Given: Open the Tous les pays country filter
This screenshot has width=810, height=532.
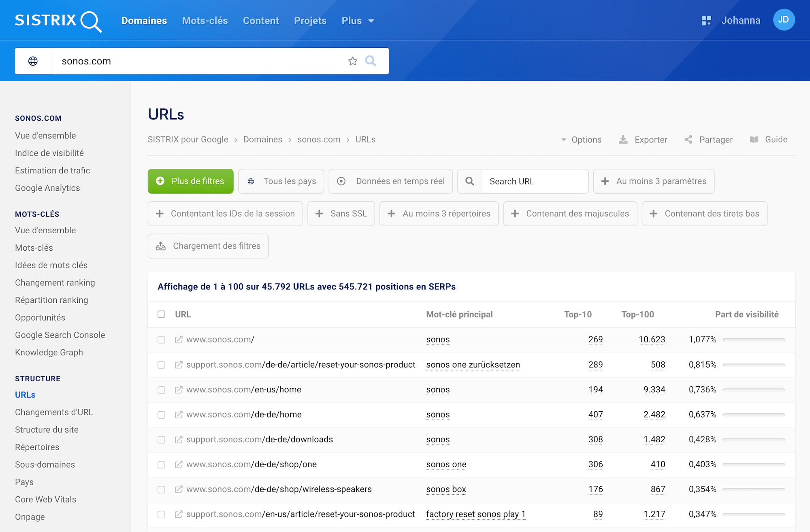Looking at the screenshot, I should (x=281, y=181).
